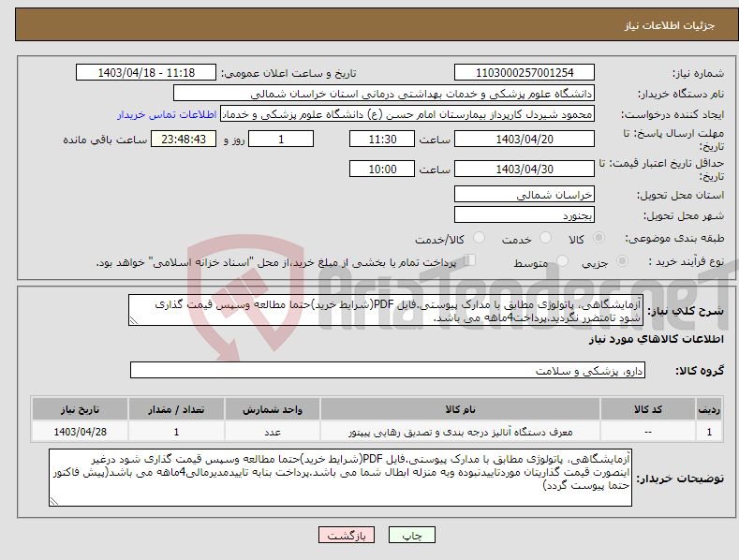Click the need number field 1103000257001254
Image resolution: width=739 pixels, height=560 pixels.
pos(525,73)
